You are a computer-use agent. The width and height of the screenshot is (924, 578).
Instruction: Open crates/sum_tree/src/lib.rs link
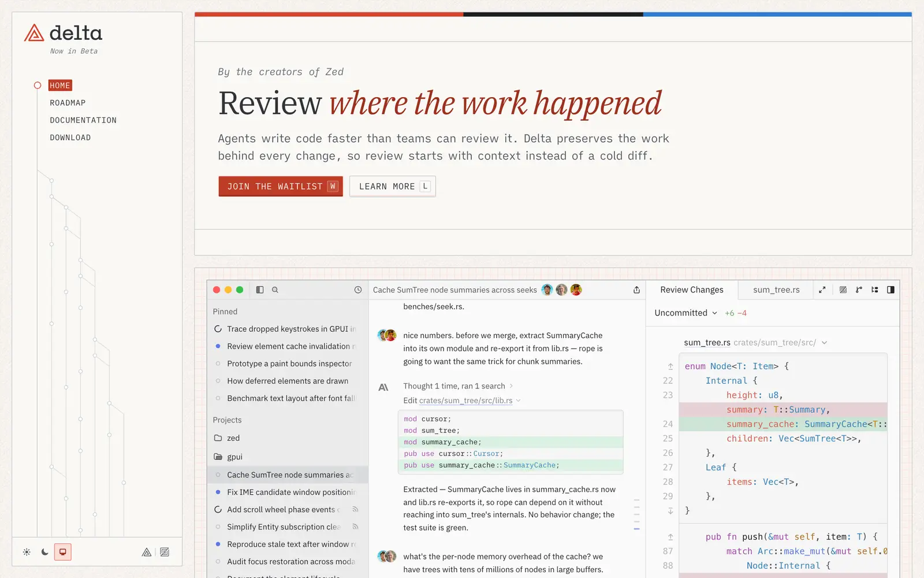(465, 401)
